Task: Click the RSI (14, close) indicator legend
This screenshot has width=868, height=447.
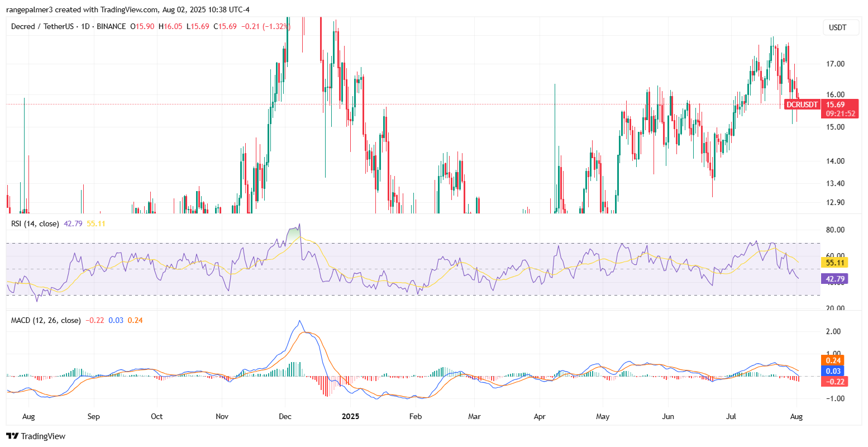Action: 35,223
